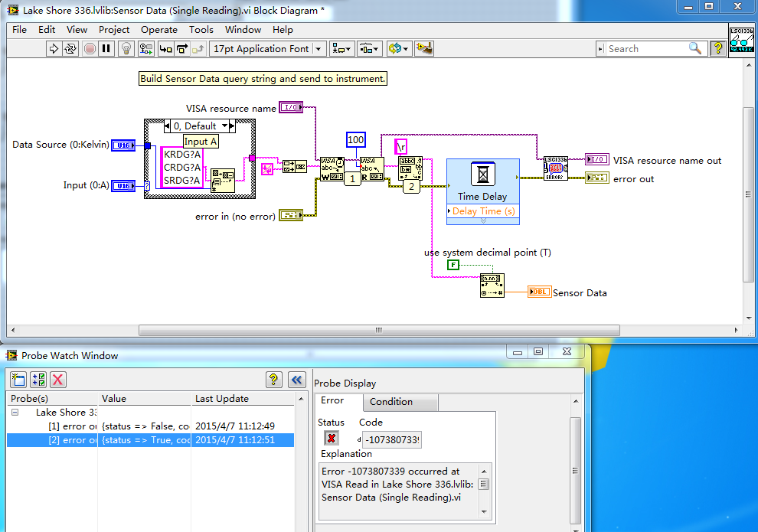Click red X remove probe icon

[x=58, y=380]
